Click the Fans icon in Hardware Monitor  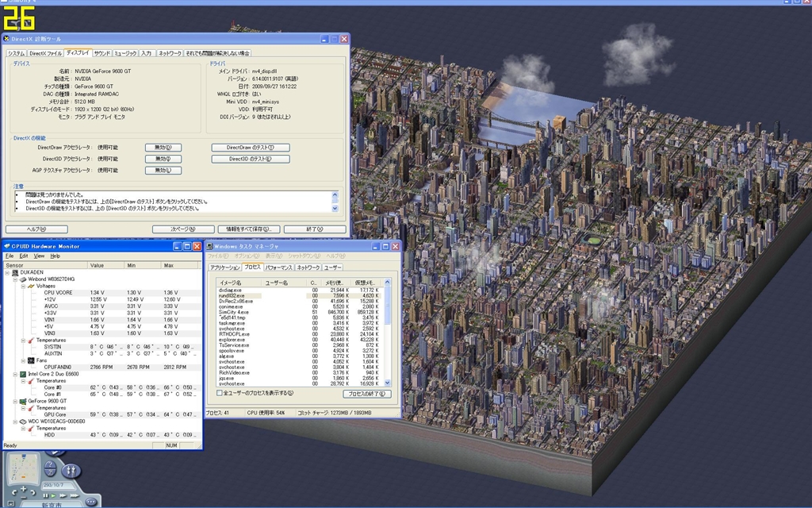31,360
